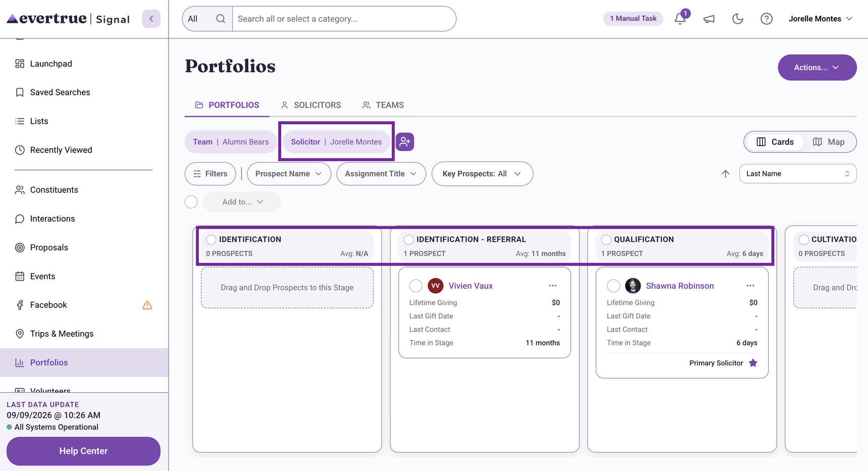Expand the Prospect Name filter dropdown
The height and width of the screenshot is (471, 868).
(289, 174)
